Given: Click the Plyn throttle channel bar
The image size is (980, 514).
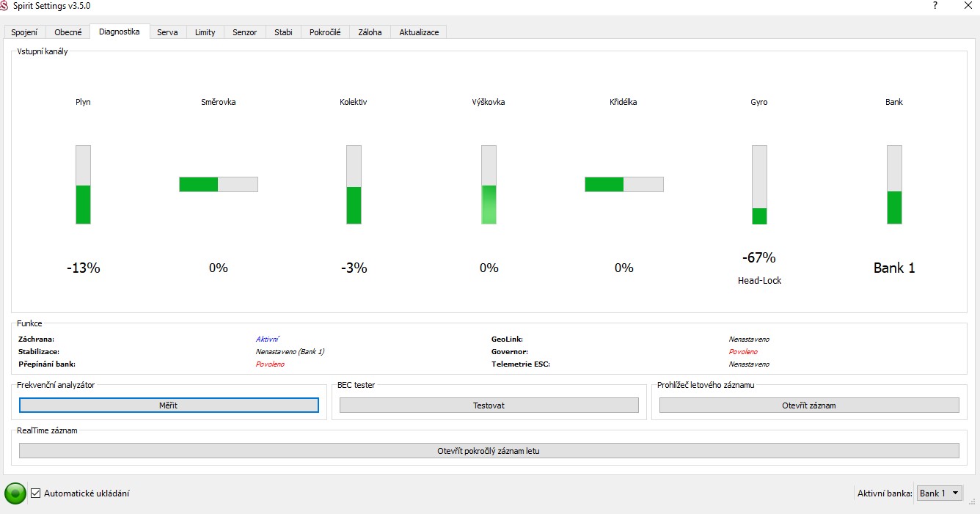Looking at the screenshot, I should (x=83, y=185).
